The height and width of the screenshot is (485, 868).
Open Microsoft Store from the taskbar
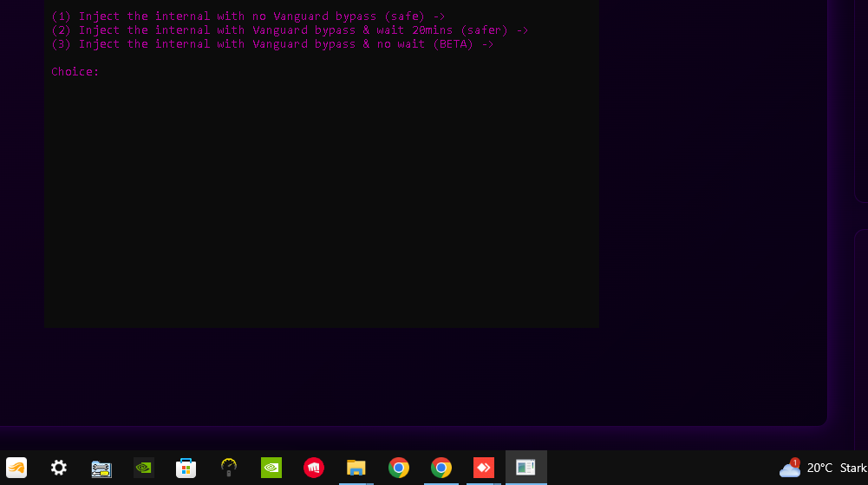click(x=186, y=469)
